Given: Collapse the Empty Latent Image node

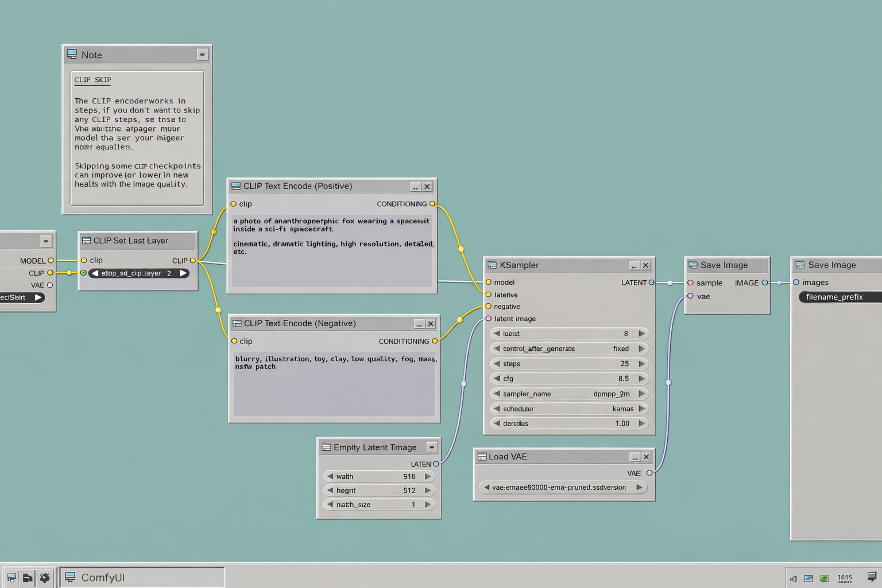Looking at the screenshot, I should click(432, 447).
